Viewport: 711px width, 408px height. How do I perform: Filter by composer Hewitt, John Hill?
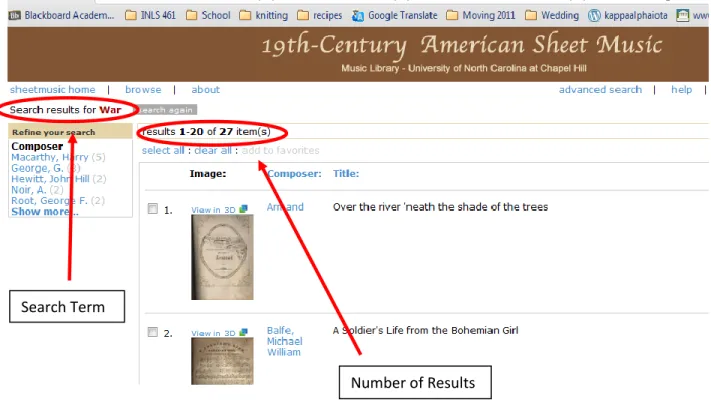click(x=50, y=179)
